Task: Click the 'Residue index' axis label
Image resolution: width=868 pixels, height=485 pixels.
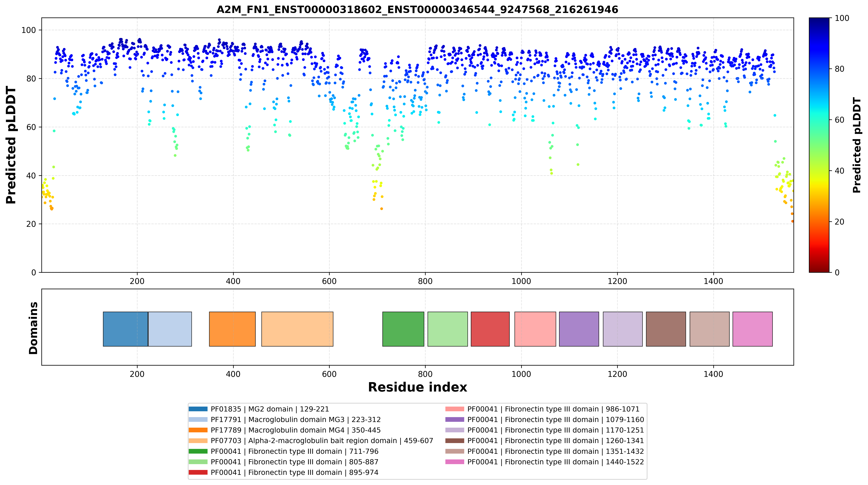Action: pos(417,387)
